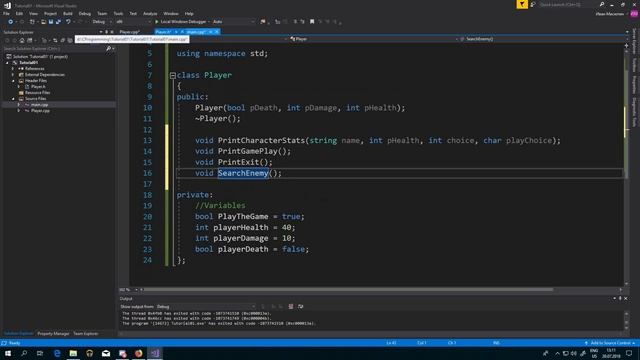
Task: Switch to the Team Explorer tab
Action: coord(86,333)
